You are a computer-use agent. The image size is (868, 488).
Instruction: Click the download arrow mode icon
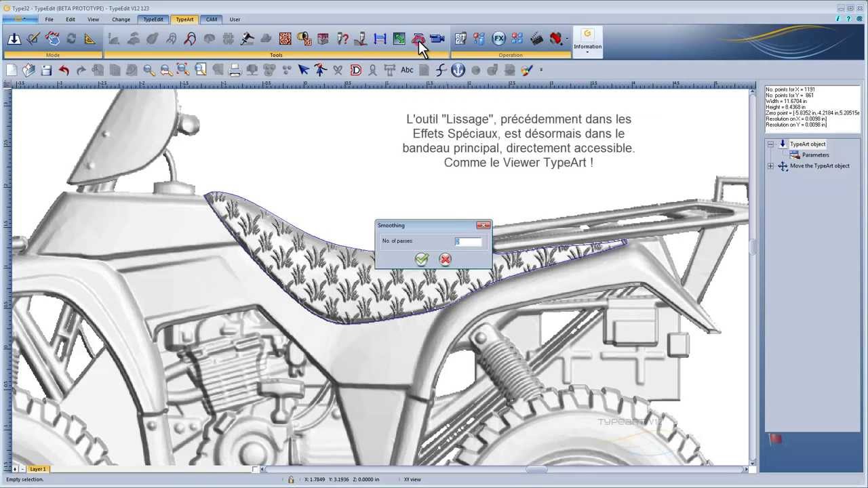pos(14,39)
